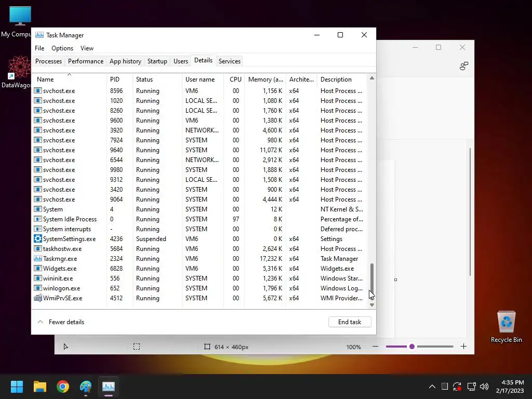This screenshot has width=532, height=399.
Task: Collapse with Fewer details
Action: click(61, 322)
